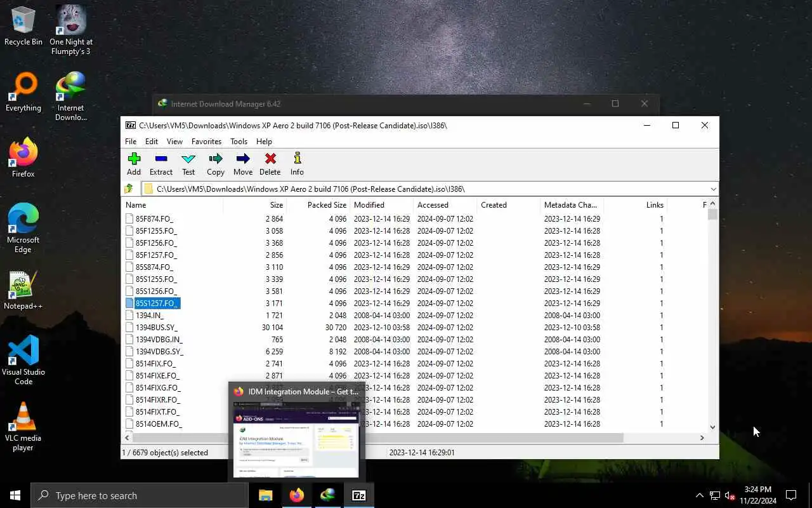Select file 85F1256.FO_

click(x=156, y=243)
